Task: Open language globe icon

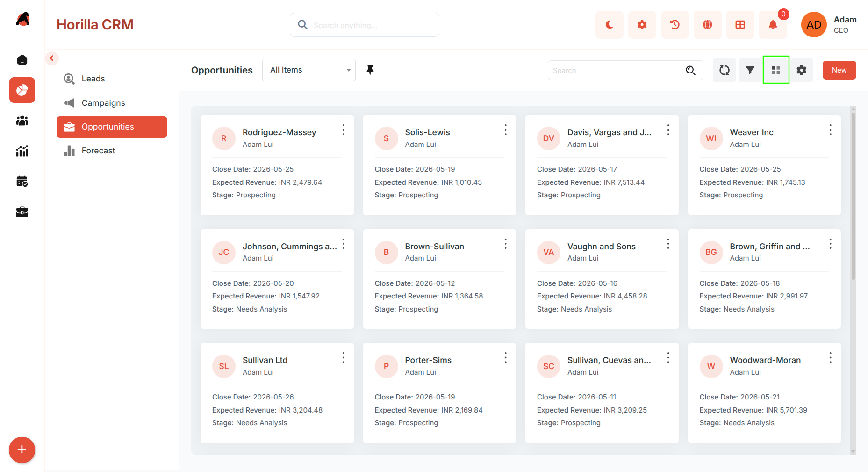Action: [x=707, y=25]
